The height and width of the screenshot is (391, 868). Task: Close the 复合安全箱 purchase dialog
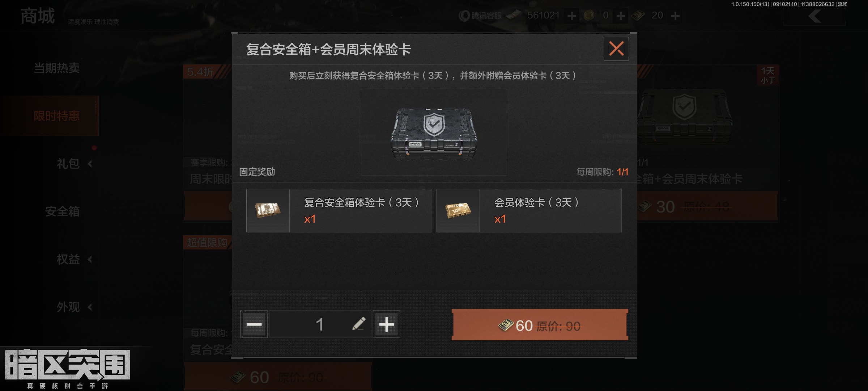616,49
